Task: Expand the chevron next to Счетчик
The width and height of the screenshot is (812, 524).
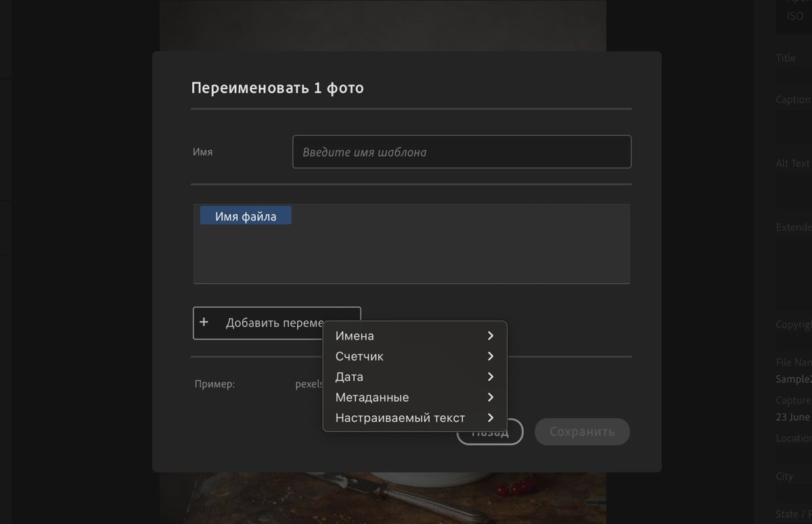Action: pyautogui.click(x=491, y=356)
